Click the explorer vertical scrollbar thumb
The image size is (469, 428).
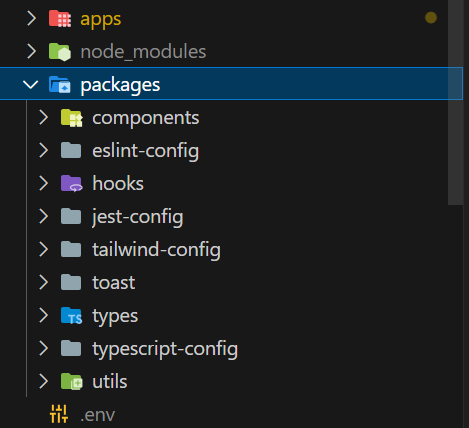point(455,102)
